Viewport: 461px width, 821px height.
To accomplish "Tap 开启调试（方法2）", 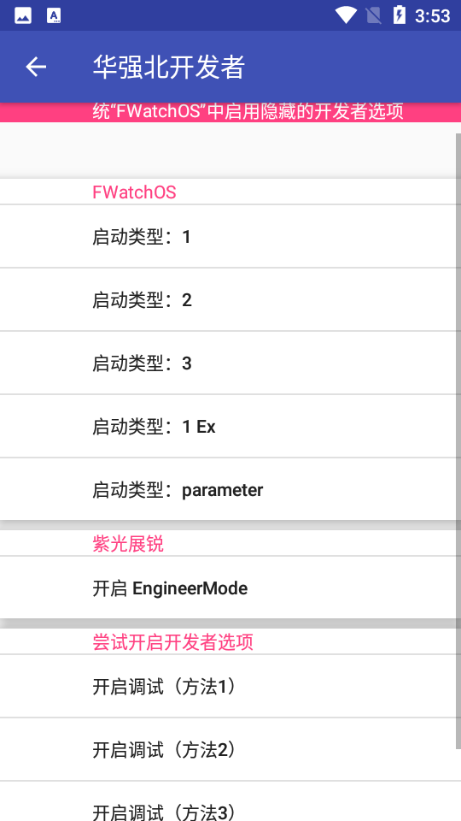I will (x=229, y=750).
